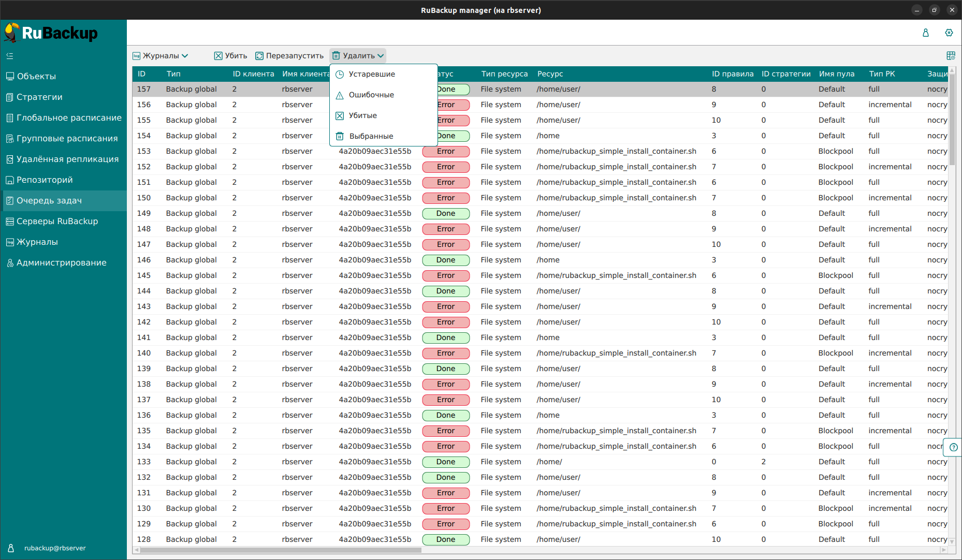Choose Выбранные delete option
The image size is (962, 560).
click(371, 136)
